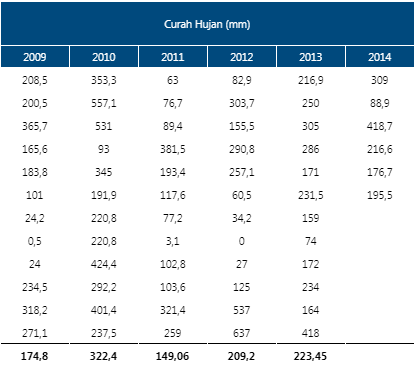Click the cell with value 24,2
This screenshot has width=414, height=366.
coord(35,218)
